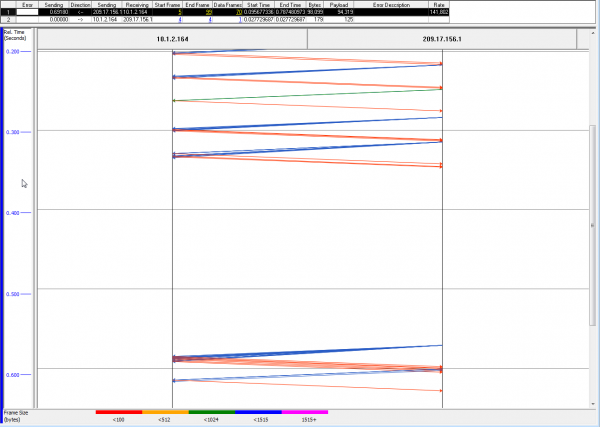The height and width of the screenshot is (427, 600).
Task: Sort by the Direction column header
Action: 80,5
